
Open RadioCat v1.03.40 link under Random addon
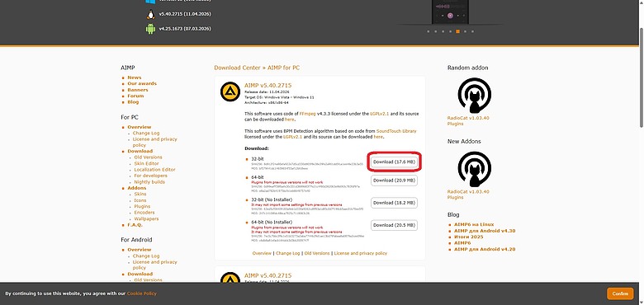pyautogui.click(x=468, y=118)
